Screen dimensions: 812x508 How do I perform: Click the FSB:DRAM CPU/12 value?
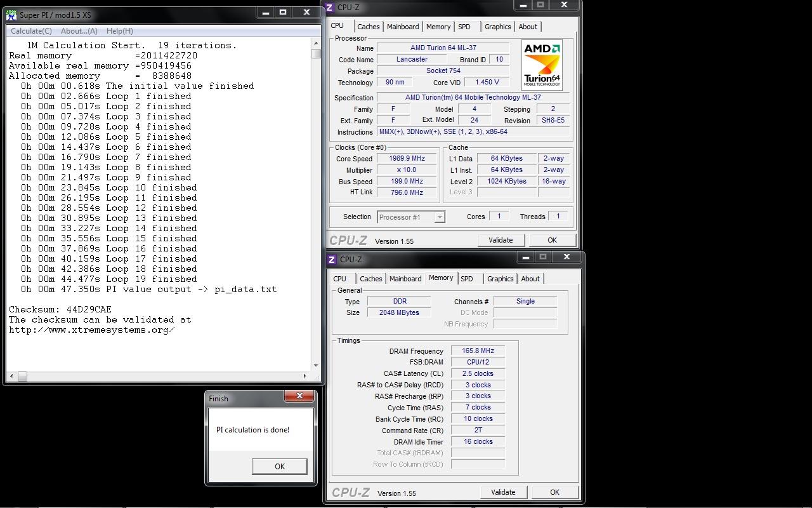[x=478, y=362]
